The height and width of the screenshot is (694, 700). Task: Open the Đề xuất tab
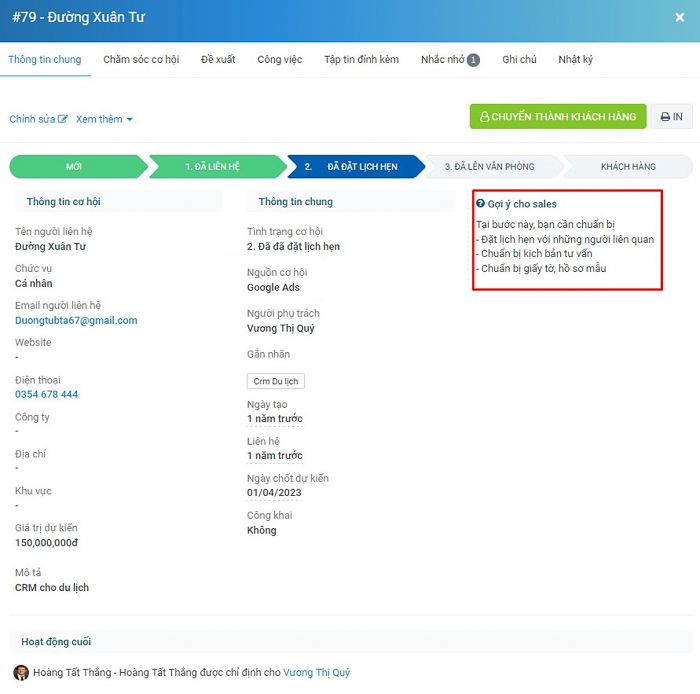pyautogui.click(x=218, y=59)
